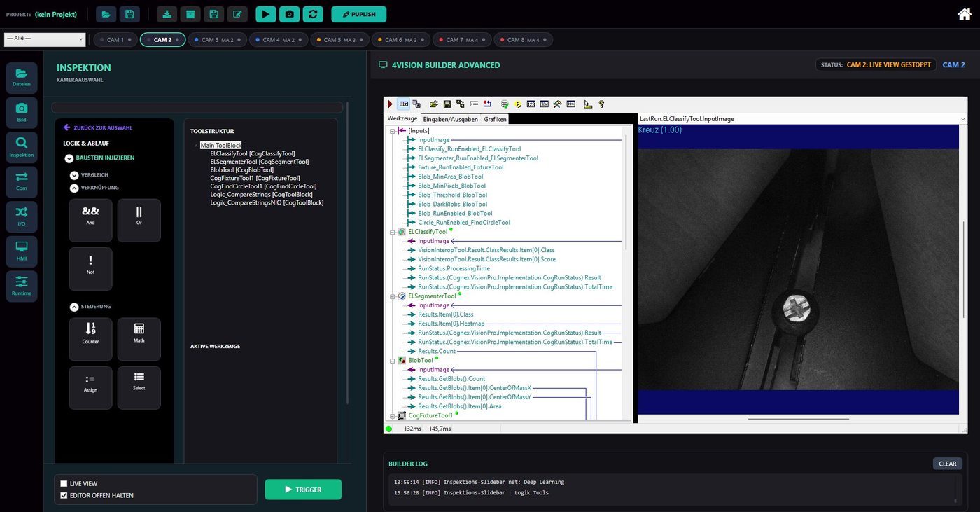The height and width of the screenshot is (512, 980).
Task: Collapse the ELClassifyTool tree node
Action: (x=393, y=232)
